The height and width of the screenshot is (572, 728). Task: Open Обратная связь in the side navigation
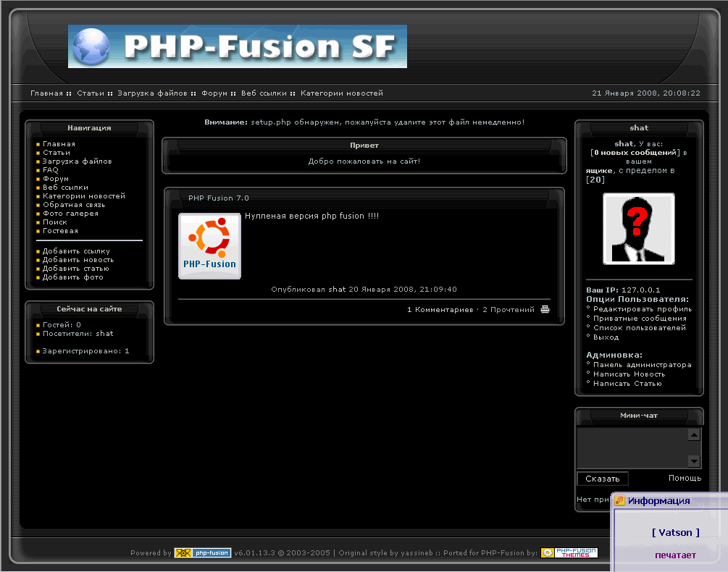pos(74,205)
